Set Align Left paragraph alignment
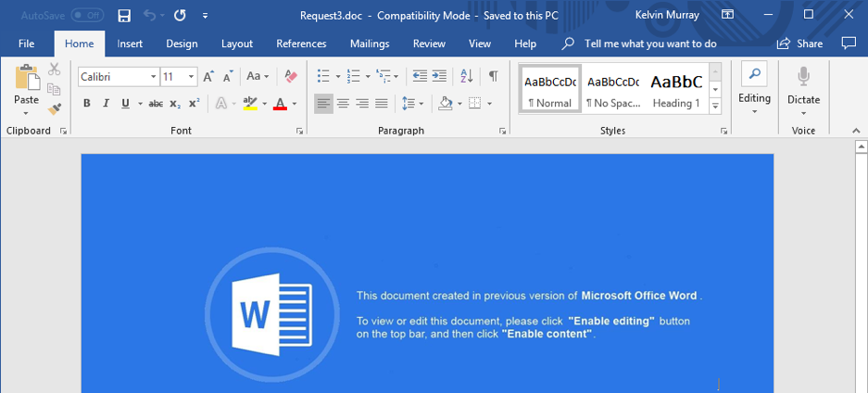Viewport: 868px width, 393px height. point(324,104)
